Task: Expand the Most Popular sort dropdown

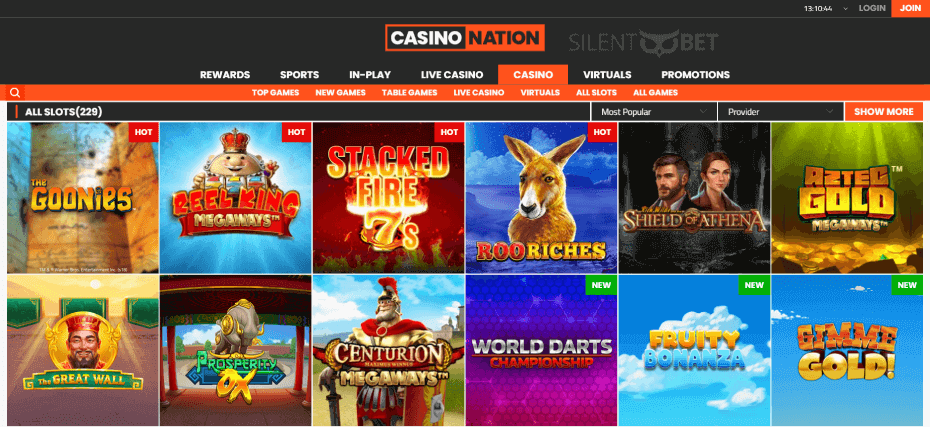Action: [654, 111]
